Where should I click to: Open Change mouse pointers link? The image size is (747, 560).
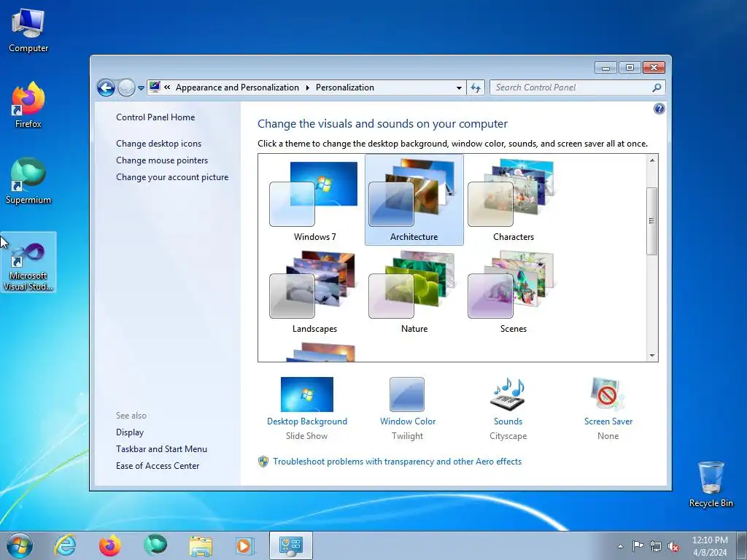click(x=162, y=160)
